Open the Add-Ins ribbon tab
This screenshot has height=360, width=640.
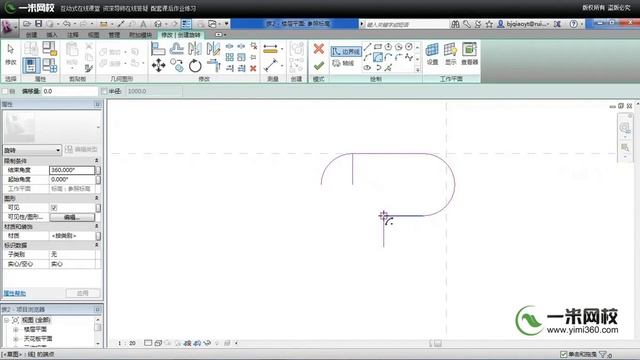tap(140, 35)
